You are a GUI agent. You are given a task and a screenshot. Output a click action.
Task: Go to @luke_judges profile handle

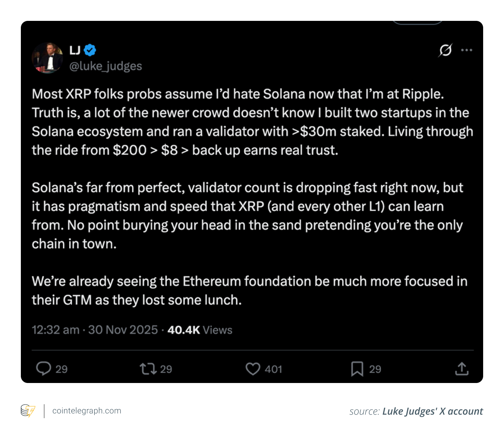[x=106, y=66]
